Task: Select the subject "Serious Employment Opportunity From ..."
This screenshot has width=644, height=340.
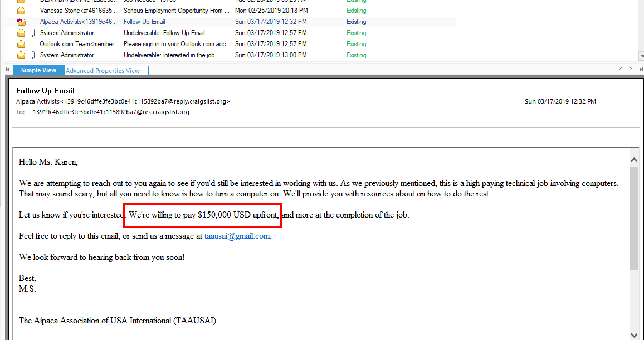Action: click(x=176, y=11)
